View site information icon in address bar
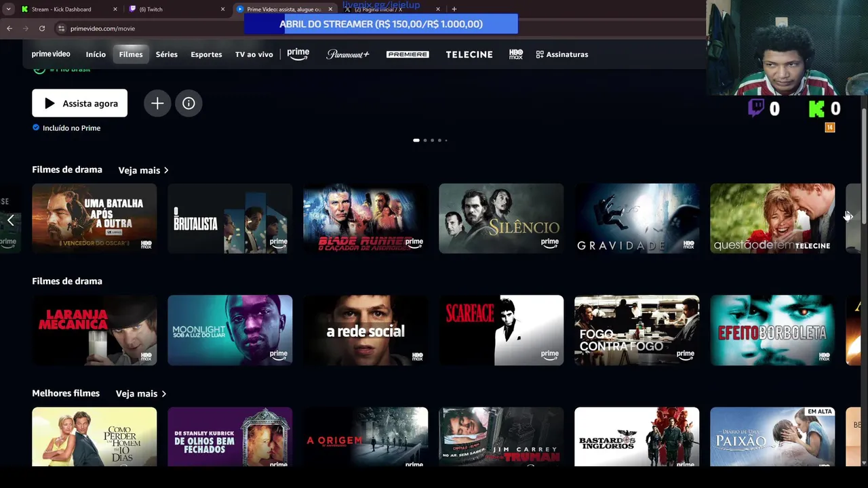Image resolution: width=868 pixels, height=488 pixels. click(61, 28)
